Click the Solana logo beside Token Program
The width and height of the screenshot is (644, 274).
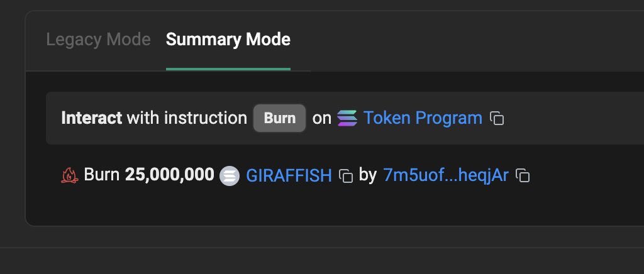tap(347, 118)
